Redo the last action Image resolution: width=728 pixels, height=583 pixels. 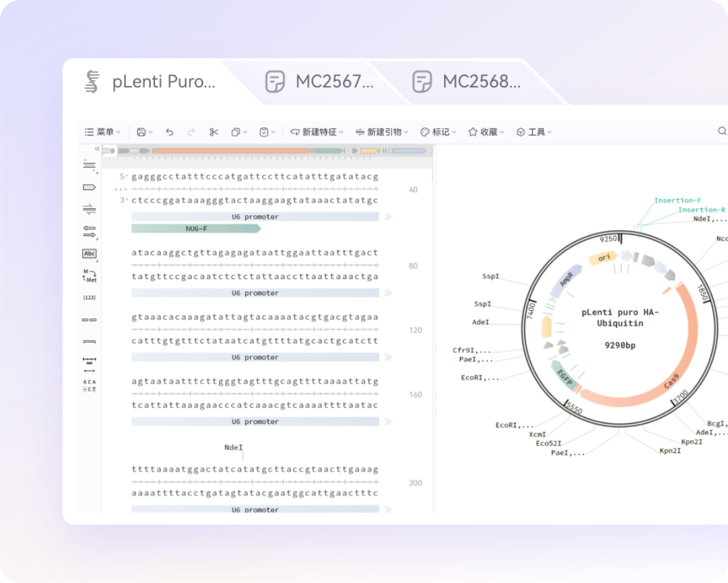click(191, 132)
